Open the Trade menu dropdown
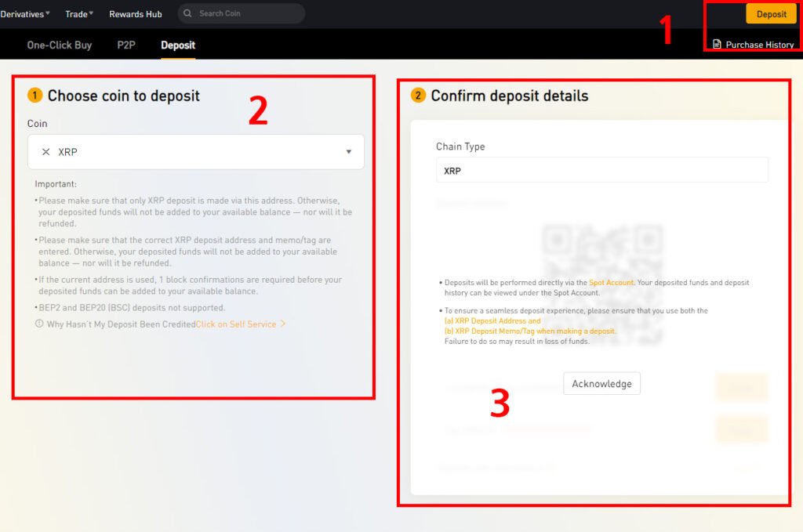803x532 pixels. click(x=79, y=14)
